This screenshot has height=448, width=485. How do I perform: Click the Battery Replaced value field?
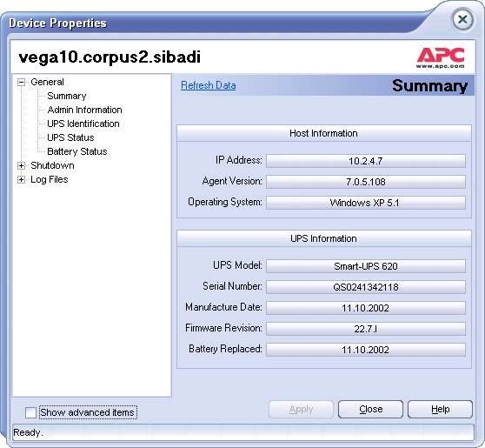tap(366, 350)
